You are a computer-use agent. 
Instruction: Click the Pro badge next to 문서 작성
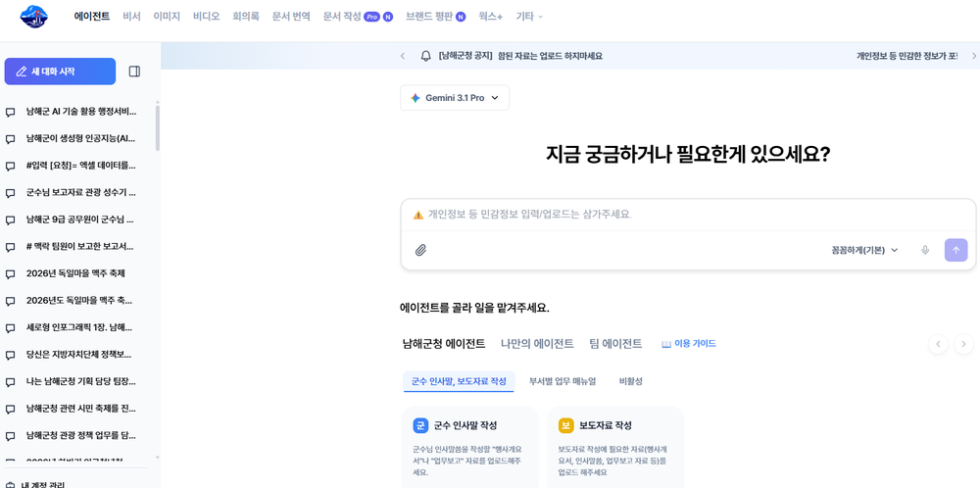pyautogui.click(x=371, y=17)
